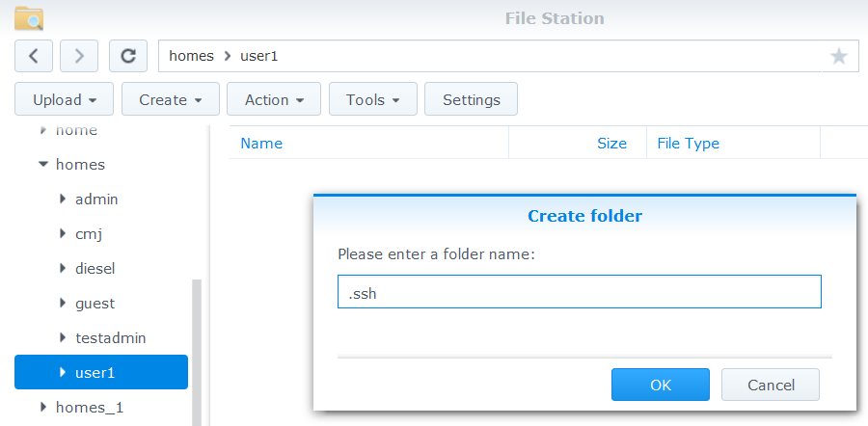The height and width of the screenshot is (426, 868).
Task: Click the 'Create folder' dialog title
Action: tap(584, 216)
